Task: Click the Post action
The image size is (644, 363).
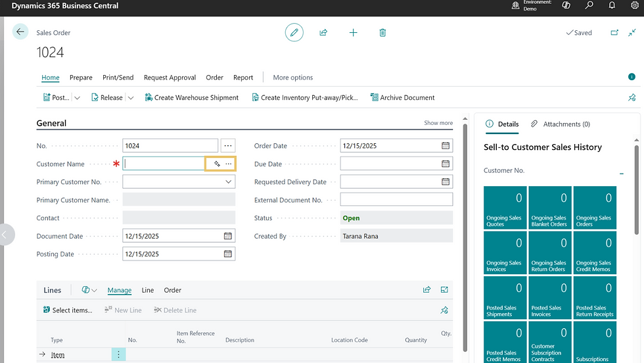Action: pos(57,97)
